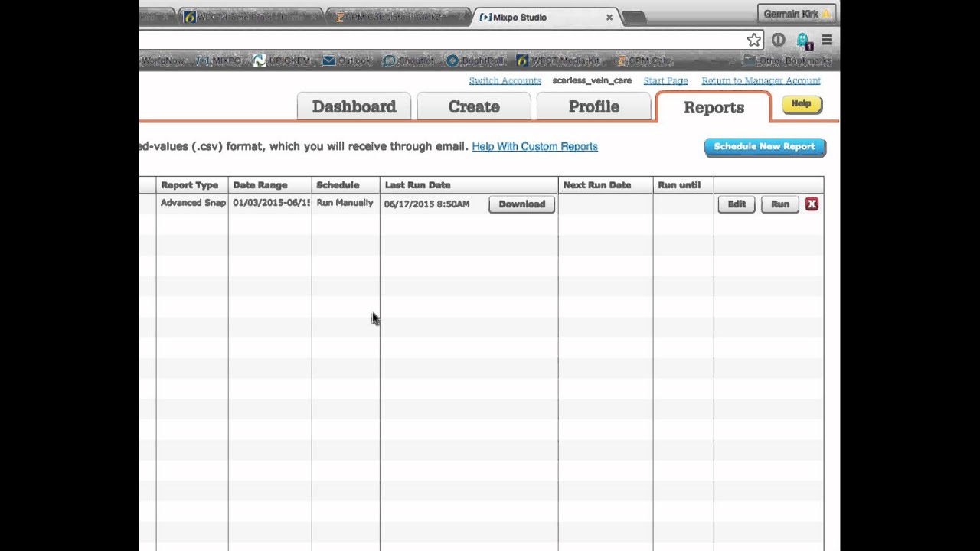
Task: Click the yellow Help button
Action: [802, 104]
